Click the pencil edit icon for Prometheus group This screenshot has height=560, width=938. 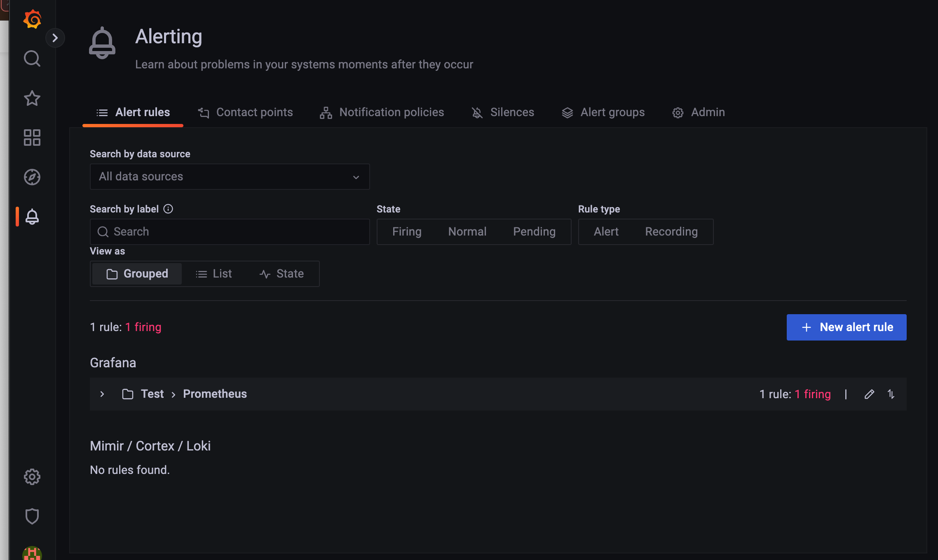[x=869, y=394]
